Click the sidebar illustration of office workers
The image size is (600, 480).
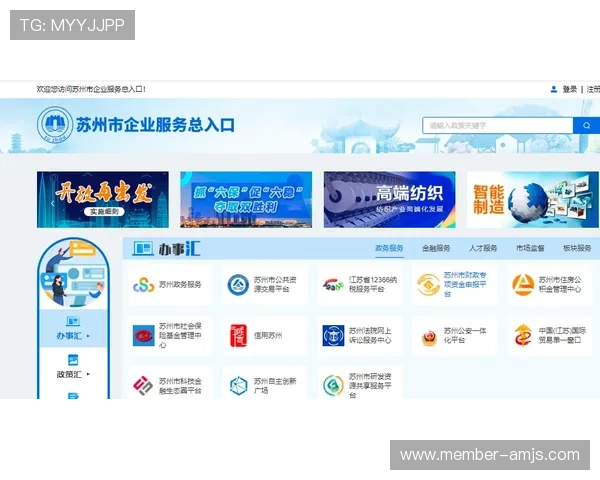[73, 275]
